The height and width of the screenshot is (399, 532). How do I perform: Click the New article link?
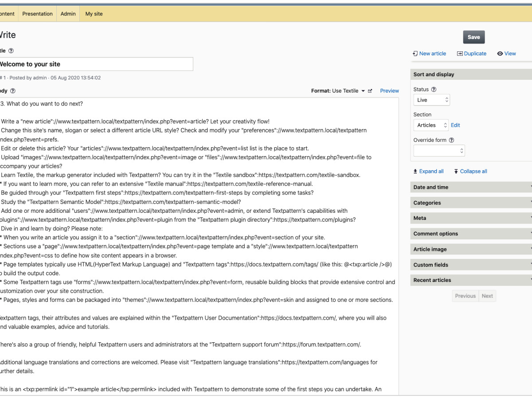click(x=429, y=54)
